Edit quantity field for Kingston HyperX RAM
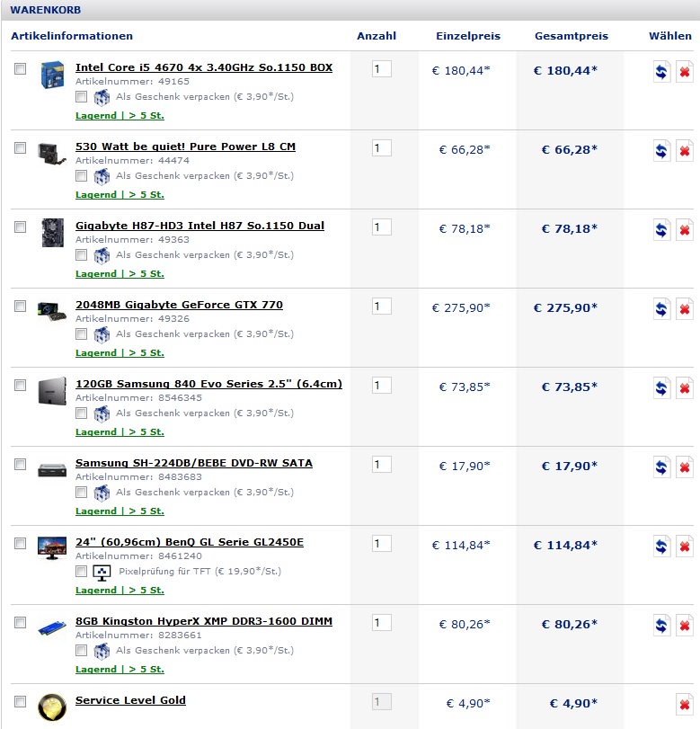 pos(382,622)
